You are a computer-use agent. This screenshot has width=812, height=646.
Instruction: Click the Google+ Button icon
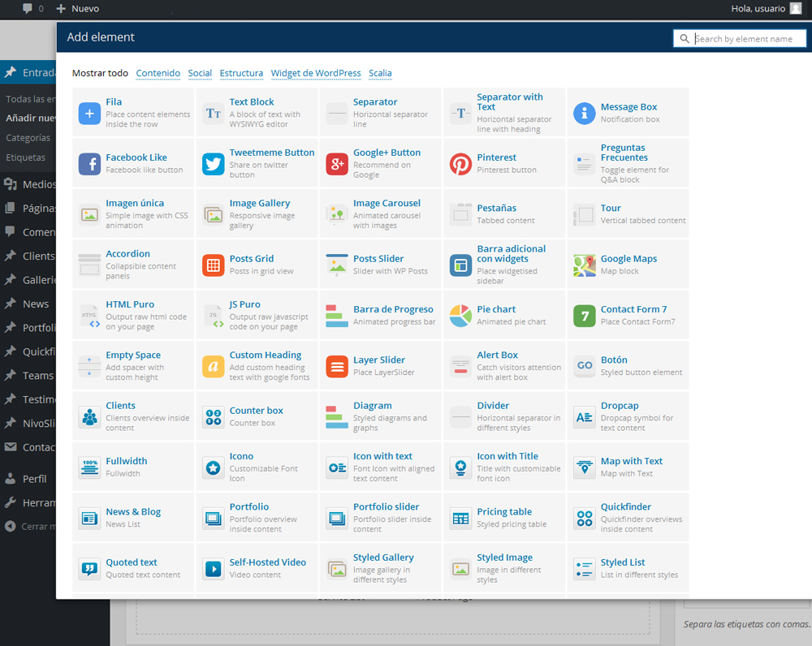tap(337, 164)
